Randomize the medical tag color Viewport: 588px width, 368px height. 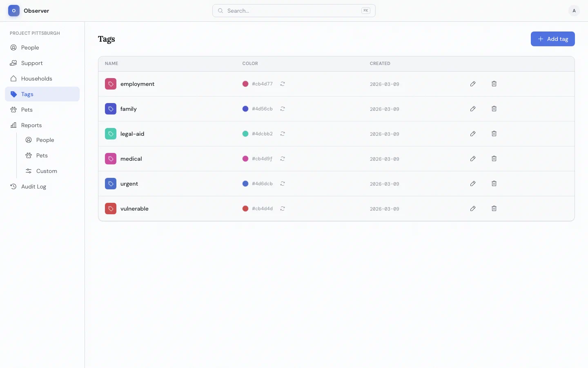[283, 159]
